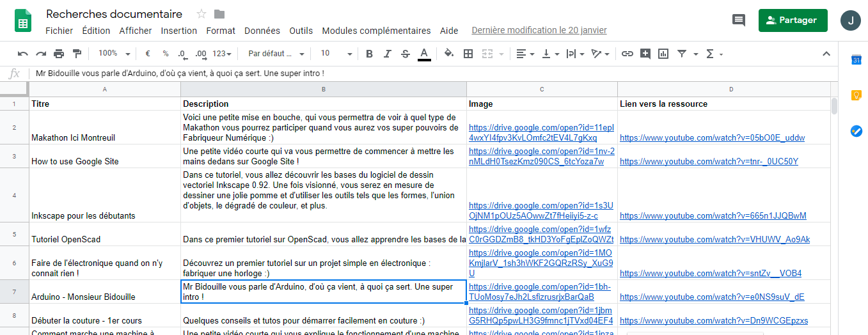This screenshot has width=868, height=335.
Task: Open the Afficher menu
Action: (136, 31)
